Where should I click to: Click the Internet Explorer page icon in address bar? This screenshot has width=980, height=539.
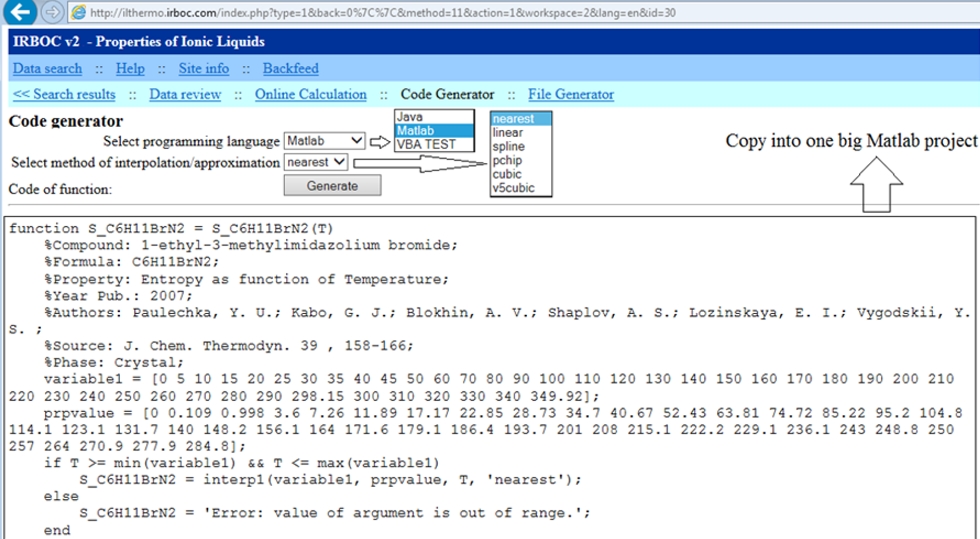click(x=78, y=13)
